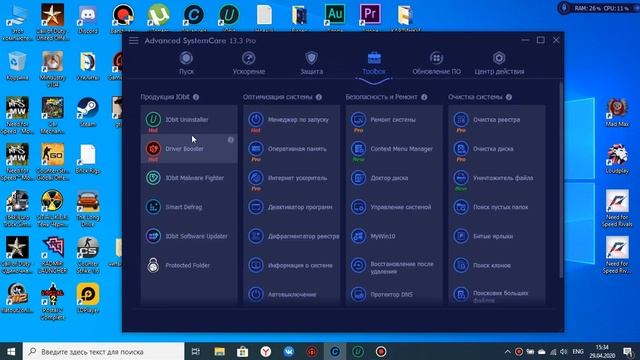
Task: Open Task View on the taskbar
Action: [x=196, y=351]
